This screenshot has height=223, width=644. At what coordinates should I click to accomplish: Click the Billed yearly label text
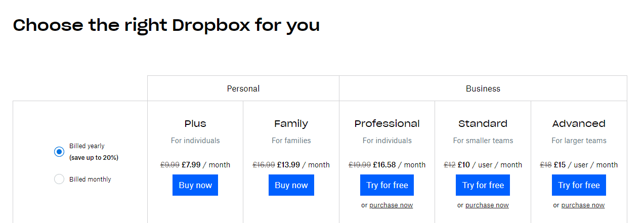[x=87, y=146]
